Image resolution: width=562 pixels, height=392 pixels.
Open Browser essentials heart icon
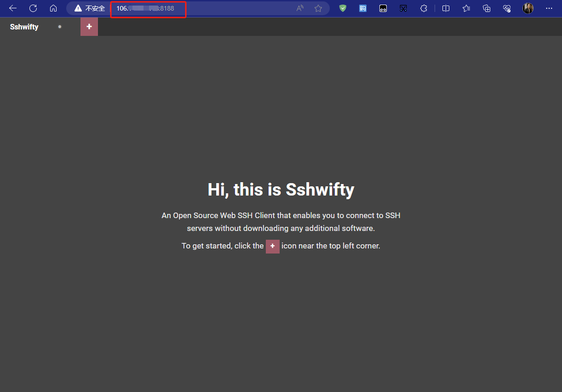click(x=507, y=8)
